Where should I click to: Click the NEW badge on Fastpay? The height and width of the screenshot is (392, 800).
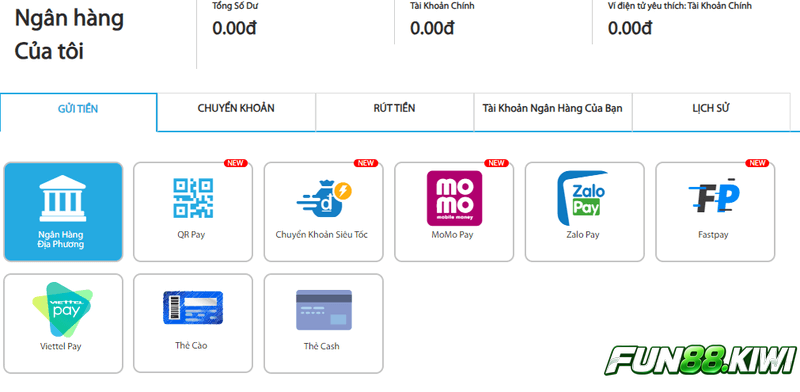(757, 163)
